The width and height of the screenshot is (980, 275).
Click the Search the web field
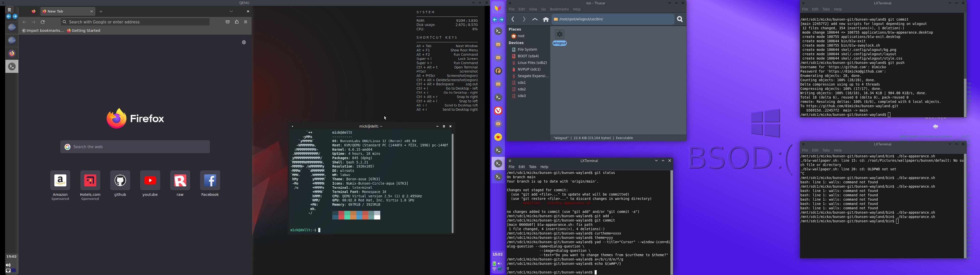[x=135, y=147]
